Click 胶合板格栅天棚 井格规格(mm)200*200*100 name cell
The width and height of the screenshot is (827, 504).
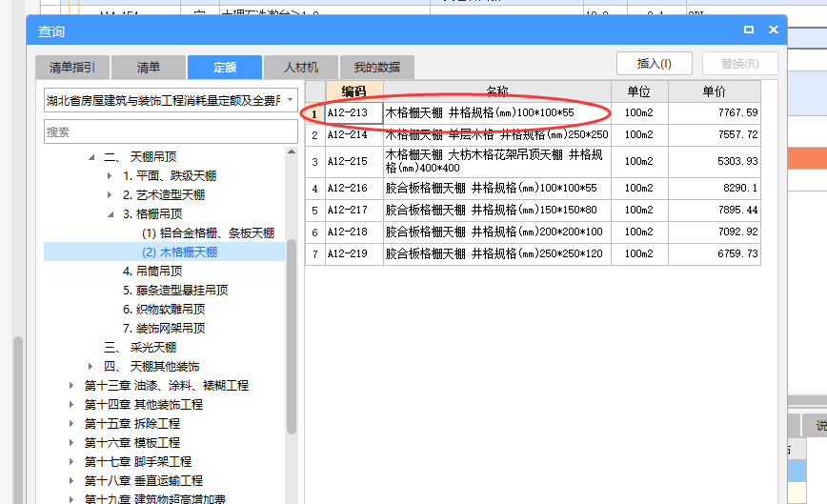pyautogui.click(x=496, y=232)
